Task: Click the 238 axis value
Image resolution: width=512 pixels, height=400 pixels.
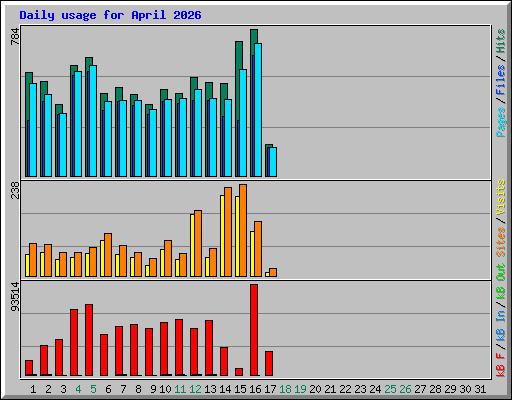Action: tap(15, 190)
